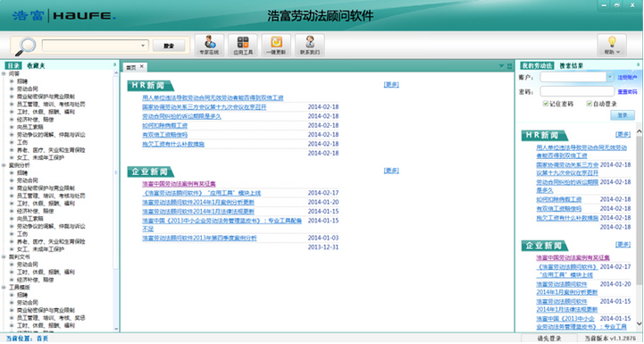Switch to the 收藏夹 favorites tab
644x344 pixels.
click(36, 66)
